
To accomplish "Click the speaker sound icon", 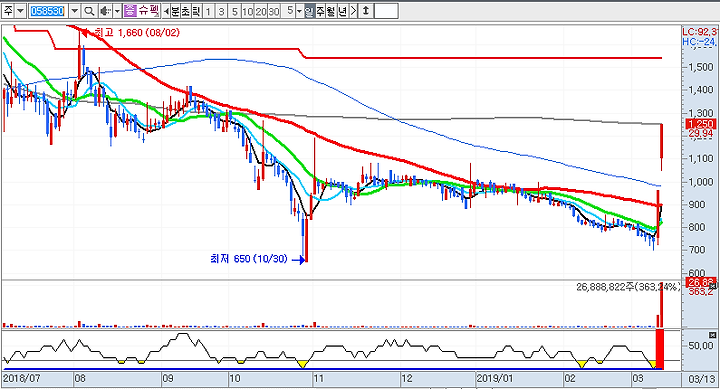I will [x=105, y=11].
